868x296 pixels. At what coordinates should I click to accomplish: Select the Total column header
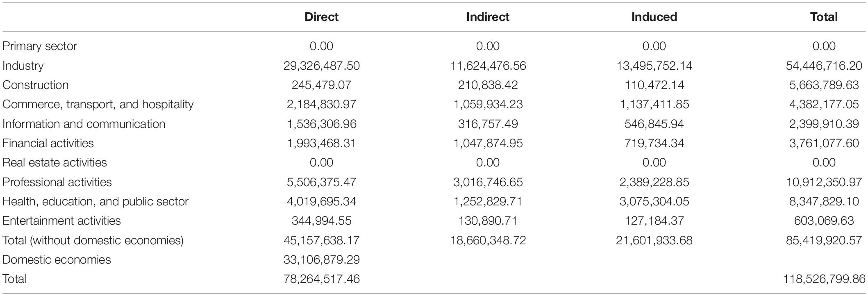(824, 17)
